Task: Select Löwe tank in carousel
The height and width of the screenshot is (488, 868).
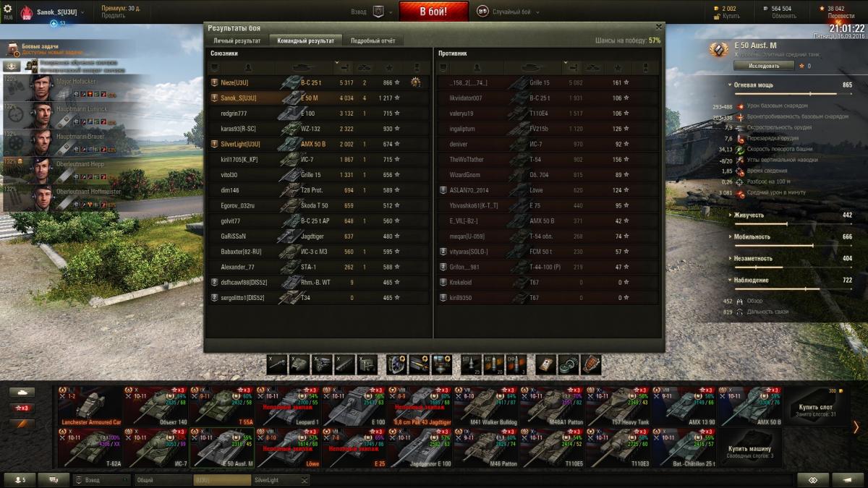Action: click(x=289, y=448)
